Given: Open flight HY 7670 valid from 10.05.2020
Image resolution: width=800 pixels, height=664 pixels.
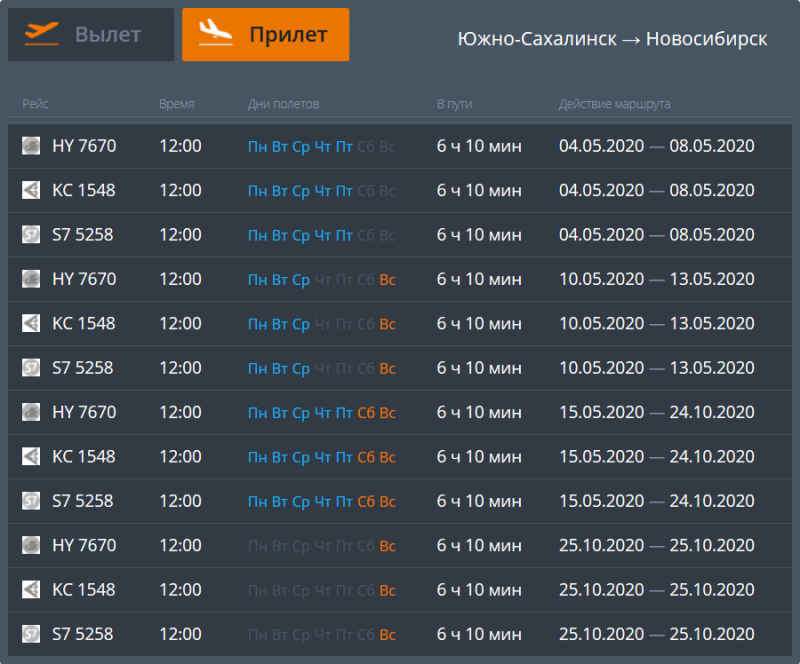Looking at the screenshot, I should coord(84,279).
